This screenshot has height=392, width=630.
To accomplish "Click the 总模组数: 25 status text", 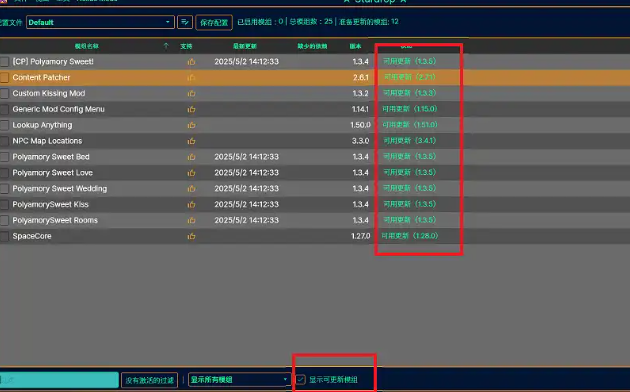I will (311, 22).
